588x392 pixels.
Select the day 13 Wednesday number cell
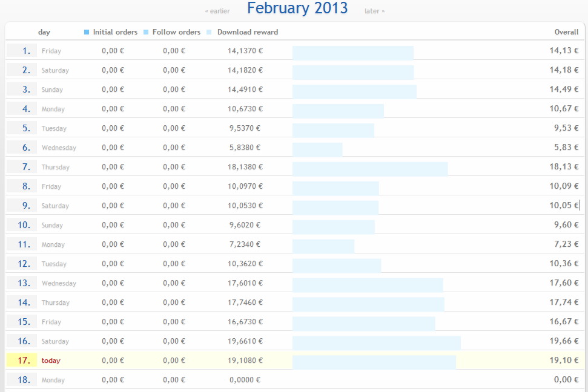tap(22, 283)
